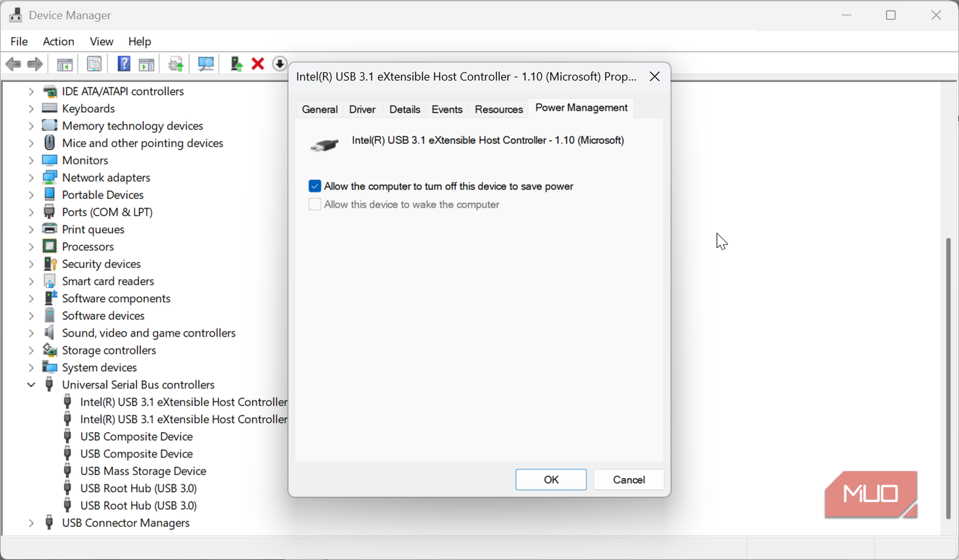Viewport: 959px width, 560px height.
Task: Open the View menu
Action: click(101, 41)
